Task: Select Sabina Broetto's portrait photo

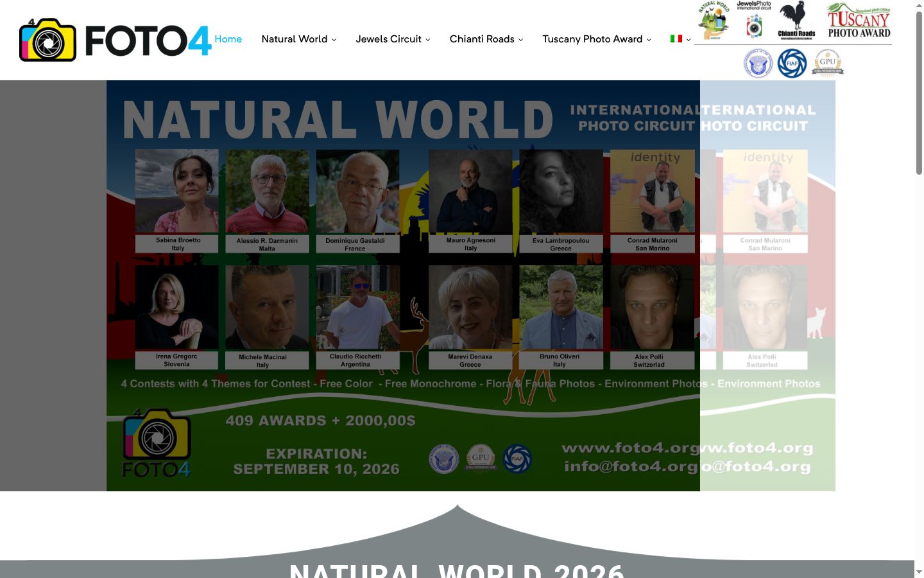Action: coord(177,191)
